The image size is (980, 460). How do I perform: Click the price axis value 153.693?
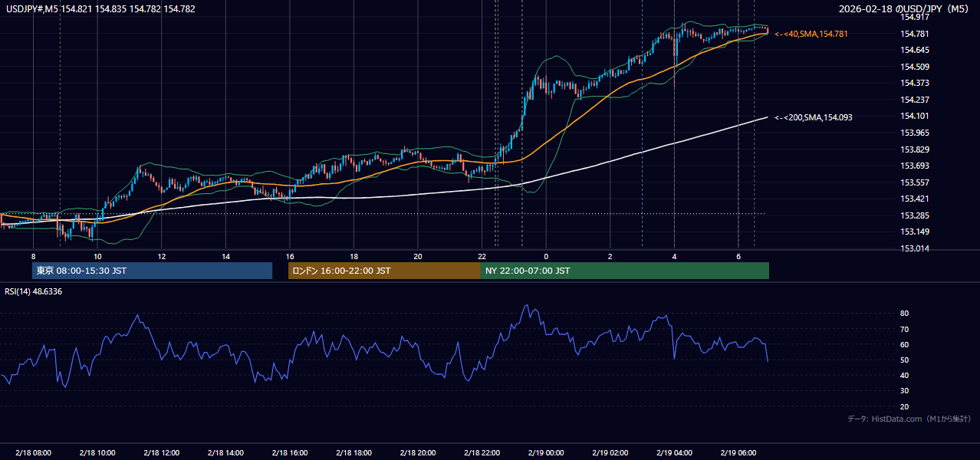coord(915,166)
